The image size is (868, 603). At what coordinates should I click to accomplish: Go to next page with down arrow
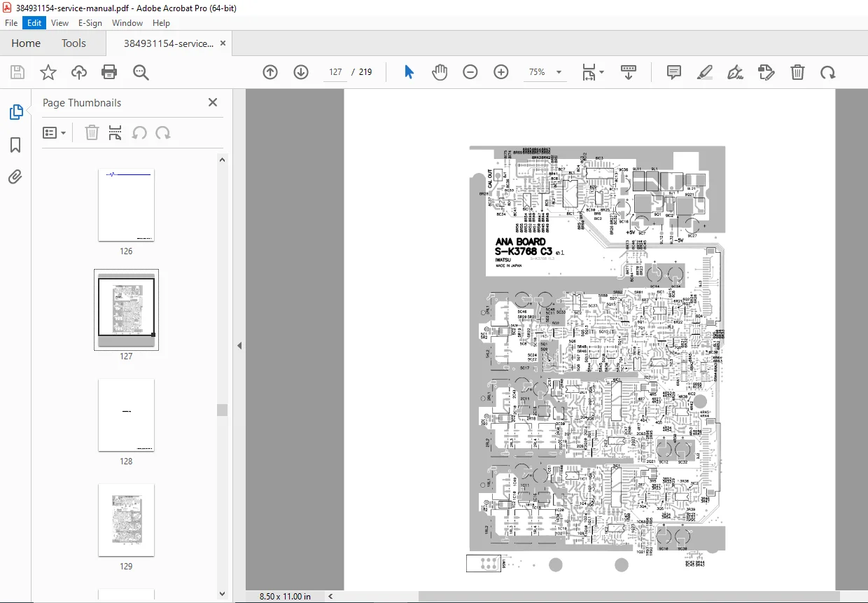[301, 72]
